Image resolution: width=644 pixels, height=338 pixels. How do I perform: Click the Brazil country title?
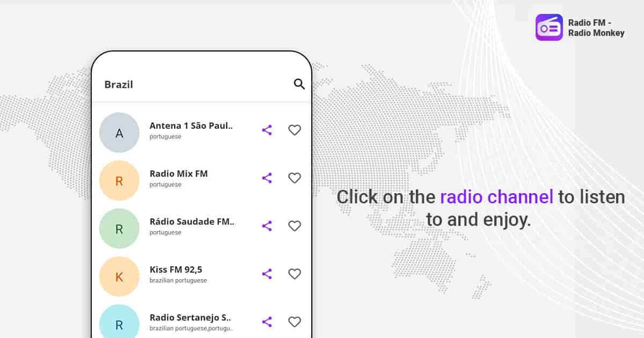tap(119, 84)
